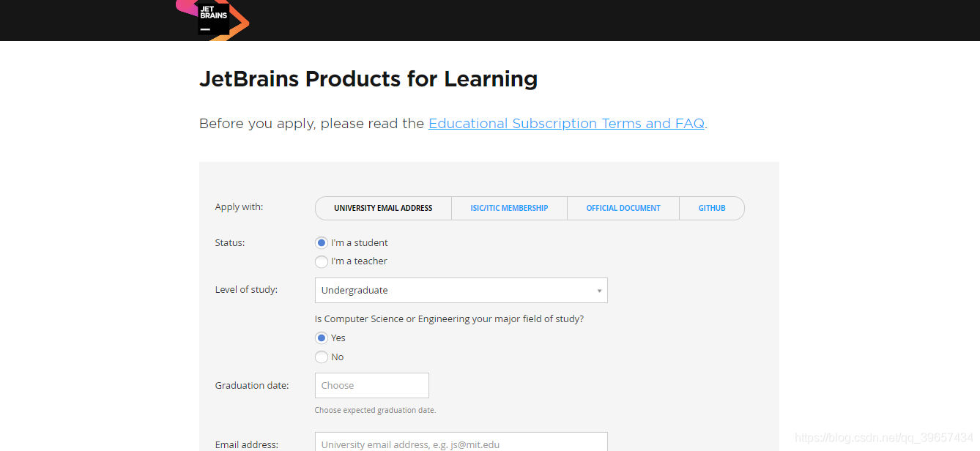Click the "Choose expected graduation date" hint
This screenshot has width=980, height=451.
pos(375,410)
